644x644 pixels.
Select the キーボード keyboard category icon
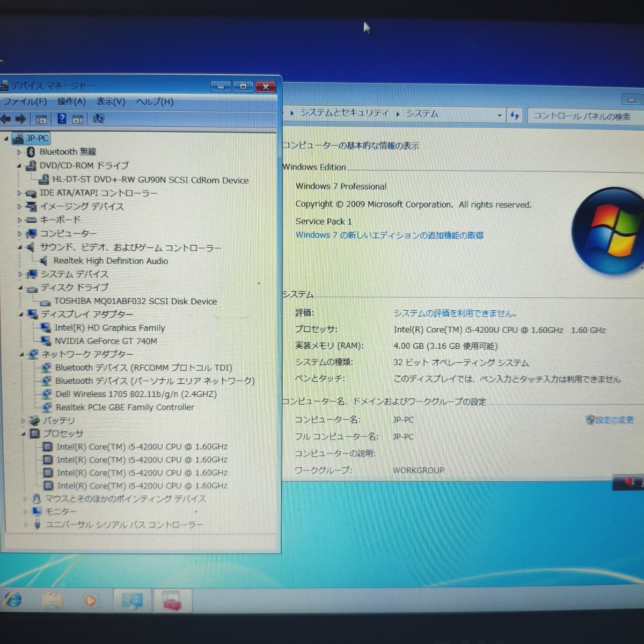(32, 220)
